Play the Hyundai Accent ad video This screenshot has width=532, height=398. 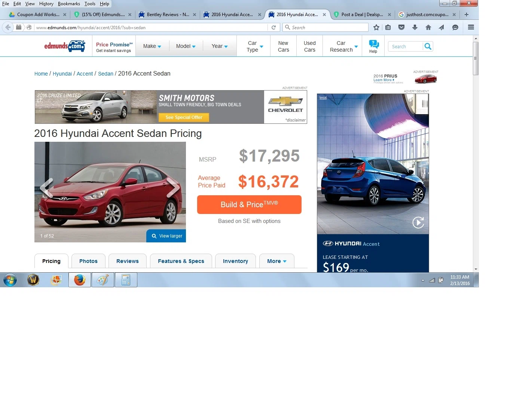(418, 223)
